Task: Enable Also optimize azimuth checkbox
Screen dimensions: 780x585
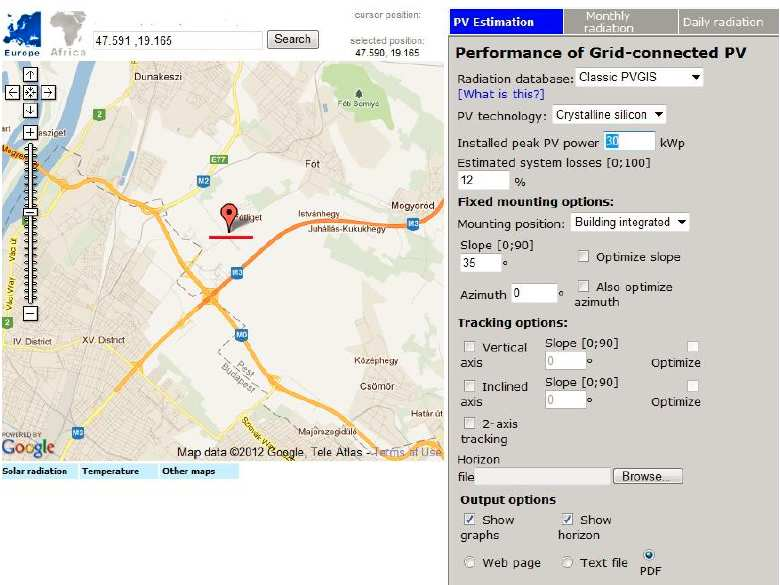Action: (x=583, y=286)
